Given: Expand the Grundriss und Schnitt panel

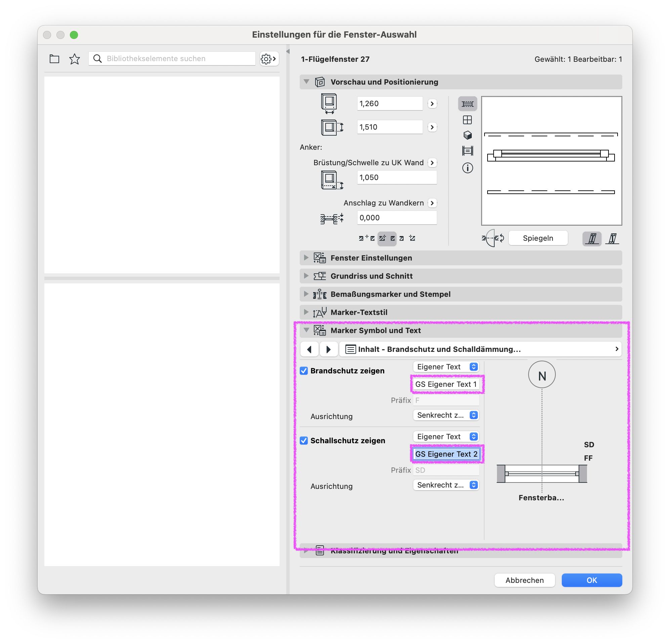Looking at the screenshot, I should pyautogui.click(x=306, y=276).
